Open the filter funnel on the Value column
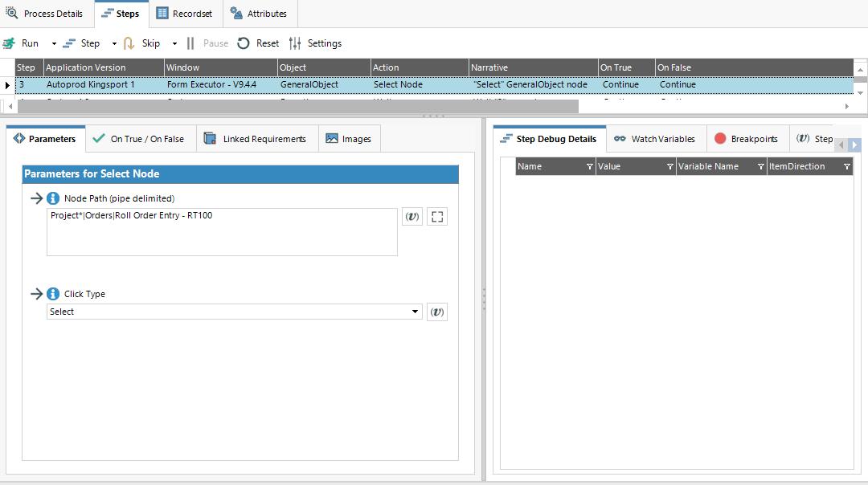The width and height of the screenshot is (868, 485). 671,166
